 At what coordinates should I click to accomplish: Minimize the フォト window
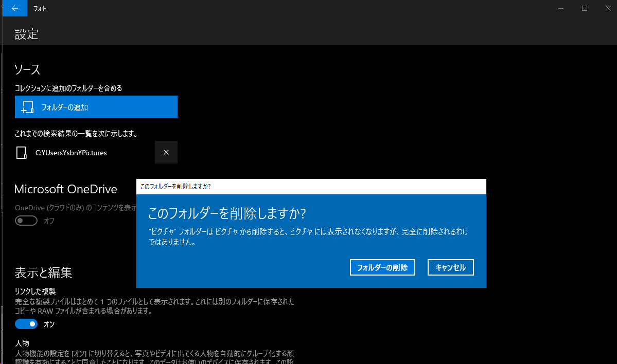coord(561,8)
